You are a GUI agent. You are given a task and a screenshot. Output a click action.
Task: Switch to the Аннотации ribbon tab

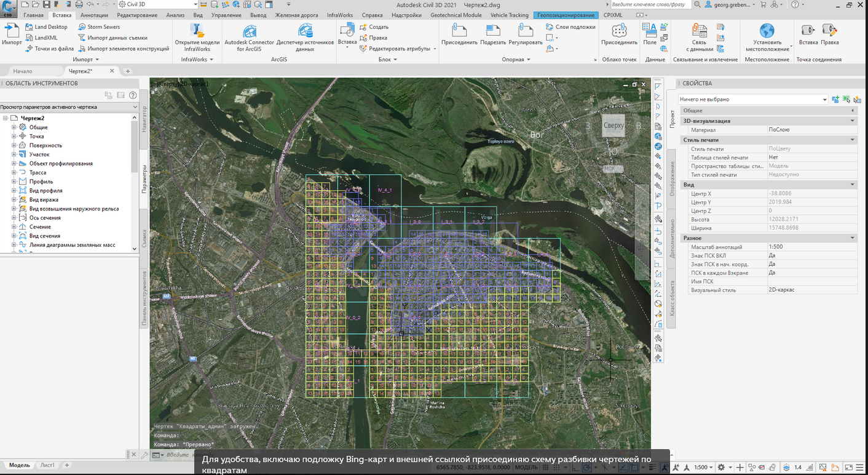(94, 15)
